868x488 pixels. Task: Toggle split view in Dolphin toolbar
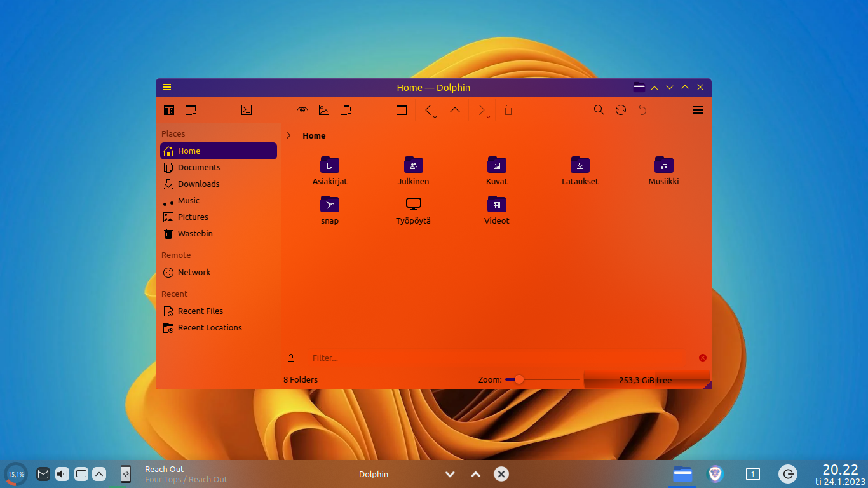(402, 110)
